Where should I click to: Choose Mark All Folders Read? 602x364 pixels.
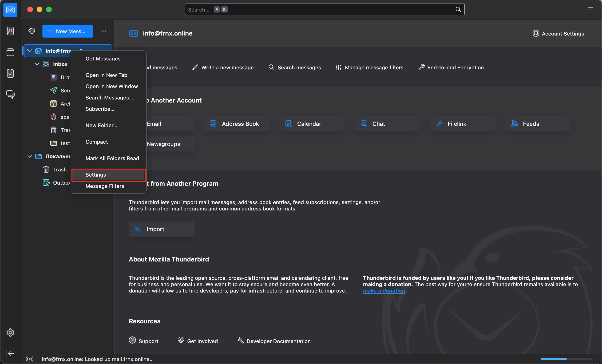tap(108, 158)
